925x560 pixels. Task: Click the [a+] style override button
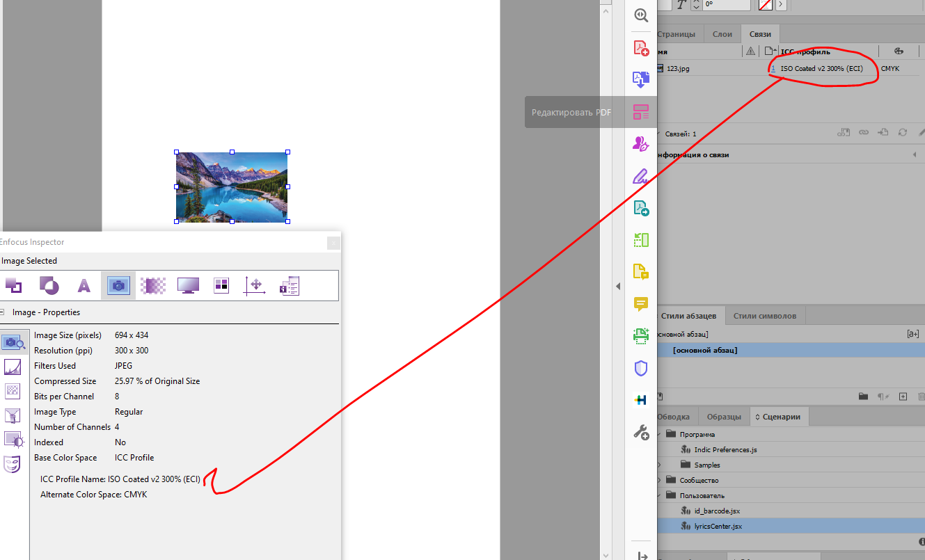coord(912,334)
